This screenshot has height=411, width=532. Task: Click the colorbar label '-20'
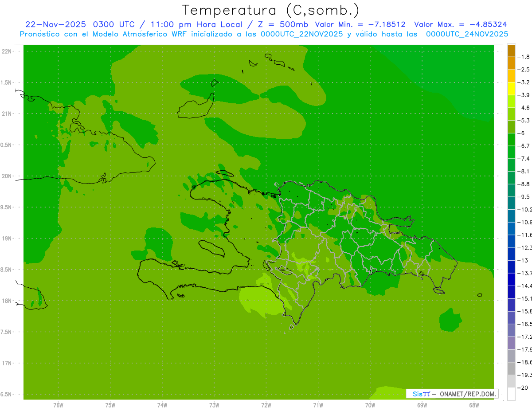tap(523, 388)
